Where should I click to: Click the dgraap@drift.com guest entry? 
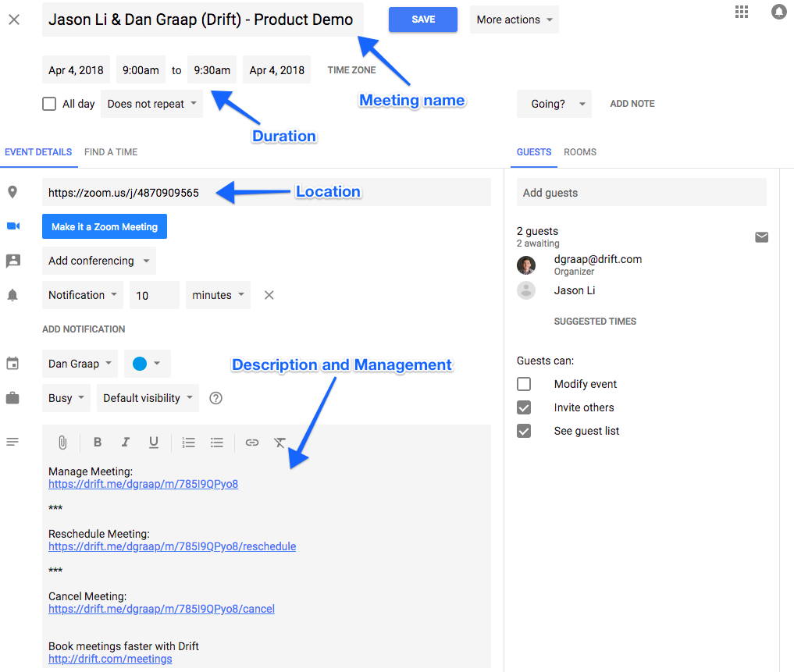point(597,259)
